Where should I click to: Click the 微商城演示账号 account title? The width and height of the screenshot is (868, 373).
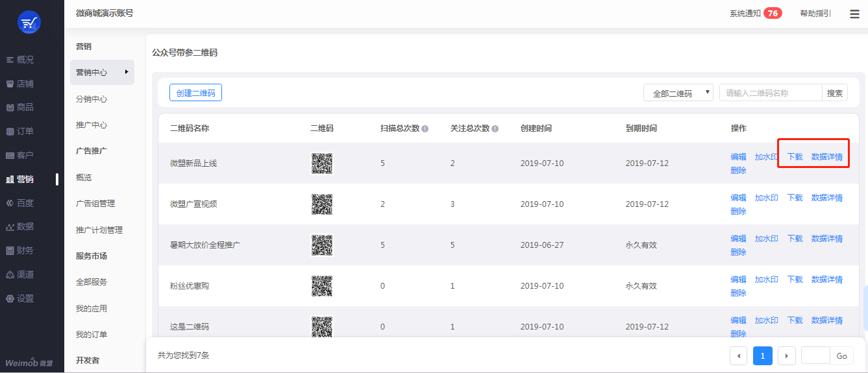tap(105, 13)
